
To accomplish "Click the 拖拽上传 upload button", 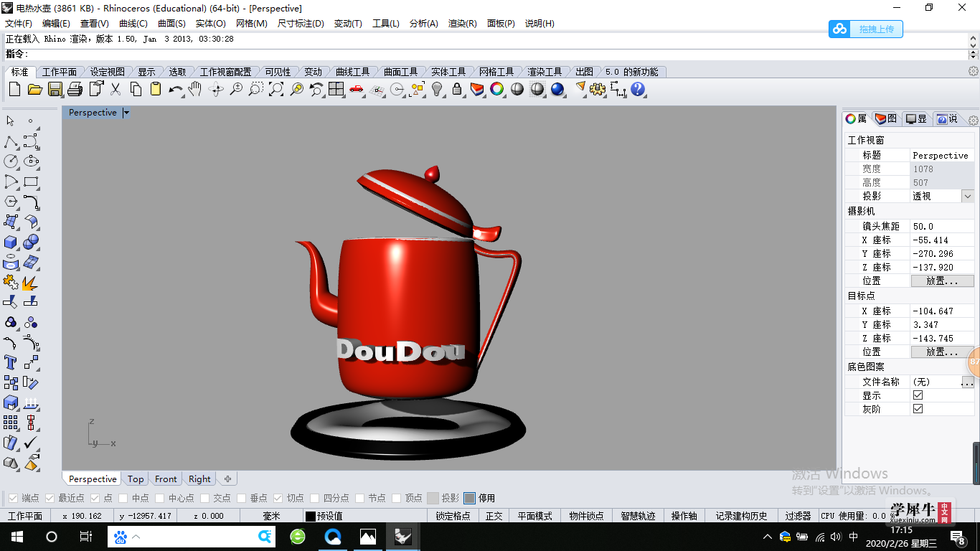I will (866, 29).
